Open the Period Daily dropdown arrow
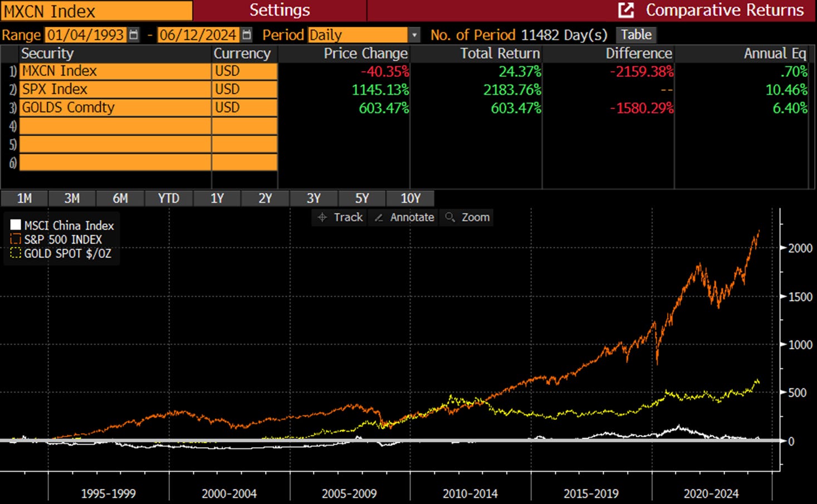 coord(414,35)
